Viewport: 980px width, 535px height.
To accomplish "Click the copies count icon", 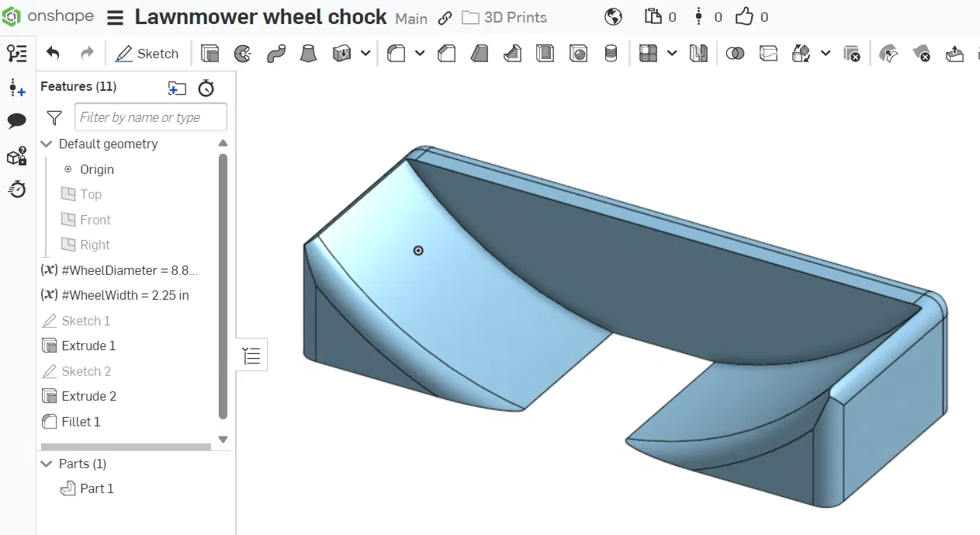I will (653, 16).
